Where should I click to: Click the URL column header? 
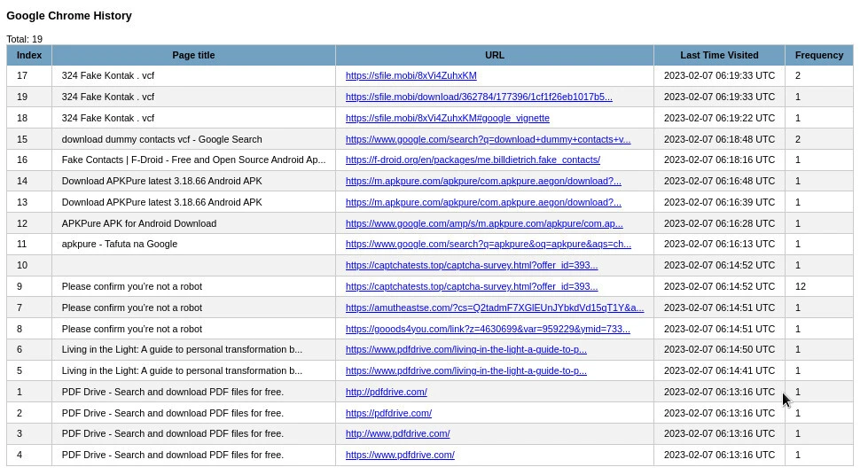click(495, 55)
